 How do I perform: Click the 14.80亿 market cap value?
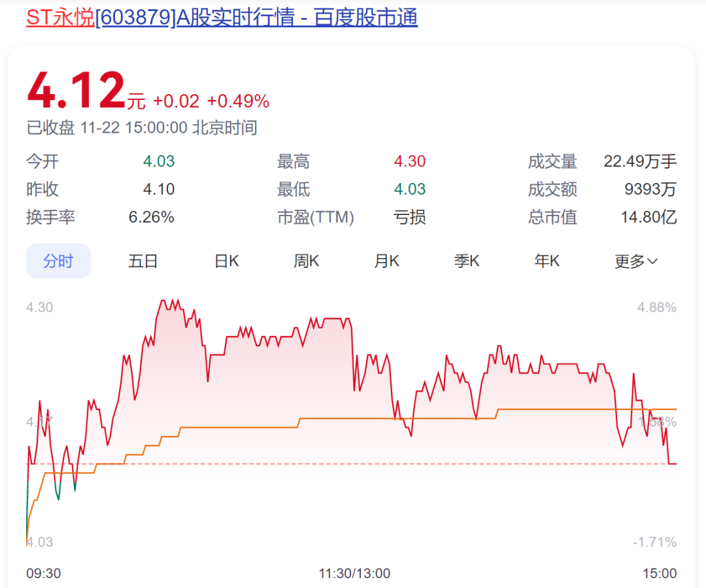(648, 217)
